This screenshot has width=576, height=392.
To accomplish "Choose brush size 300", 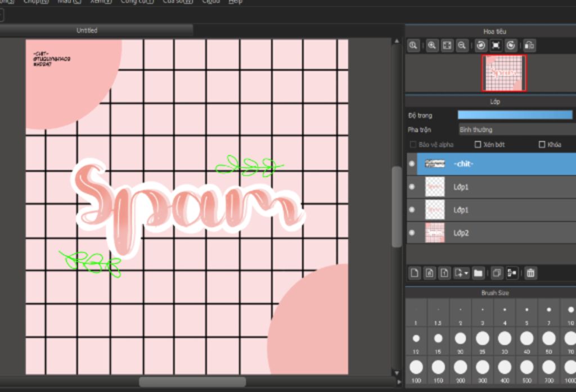I will (482, 370).
